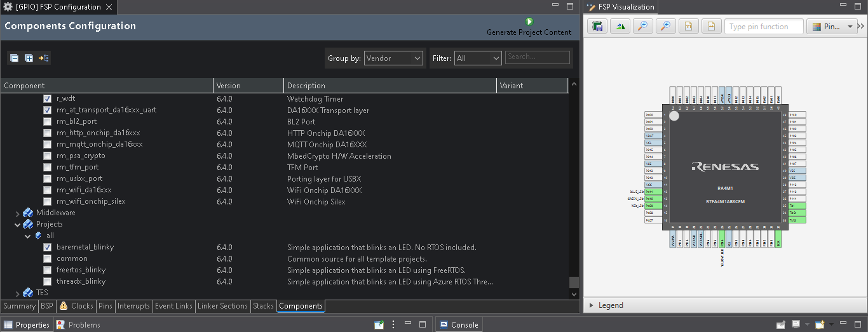
Task: Check the threadx_blinky checkbox
Action: pyautogui.click(x=47, y=282)
